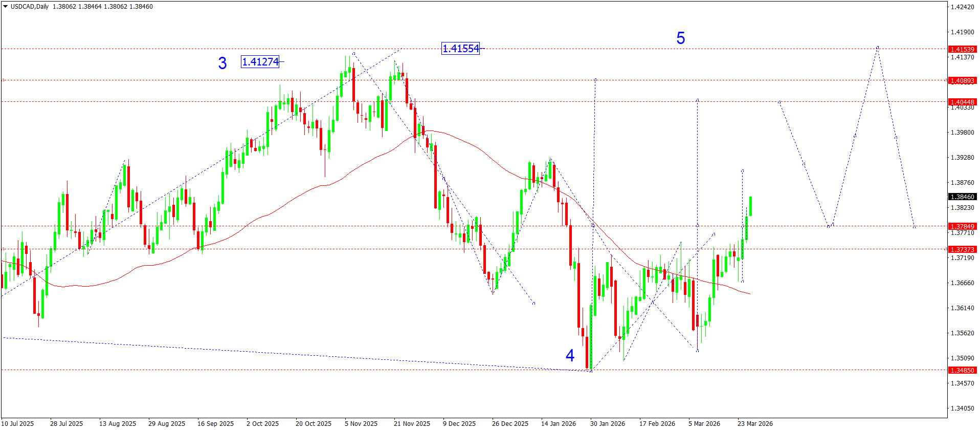Click the triangle arrow before USDCAD,Daily title

5,7
